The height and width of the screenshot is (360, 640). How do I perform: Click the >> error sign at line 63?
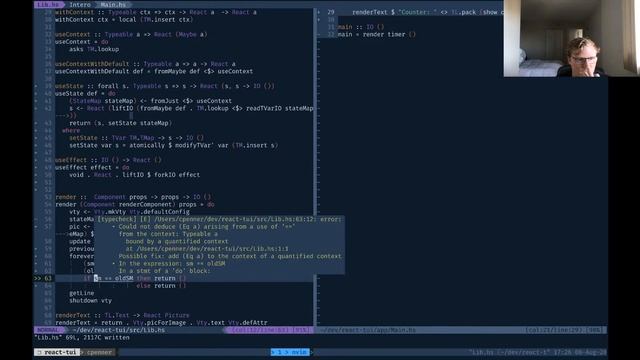tap(38, 278)
